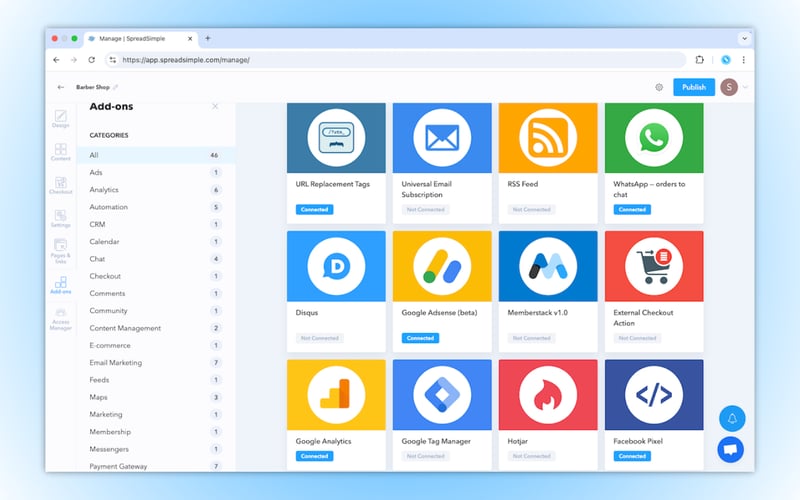This screenshot has width=800, height=500.
Task: Select the Ads category
Action: (x=156, y=172)
